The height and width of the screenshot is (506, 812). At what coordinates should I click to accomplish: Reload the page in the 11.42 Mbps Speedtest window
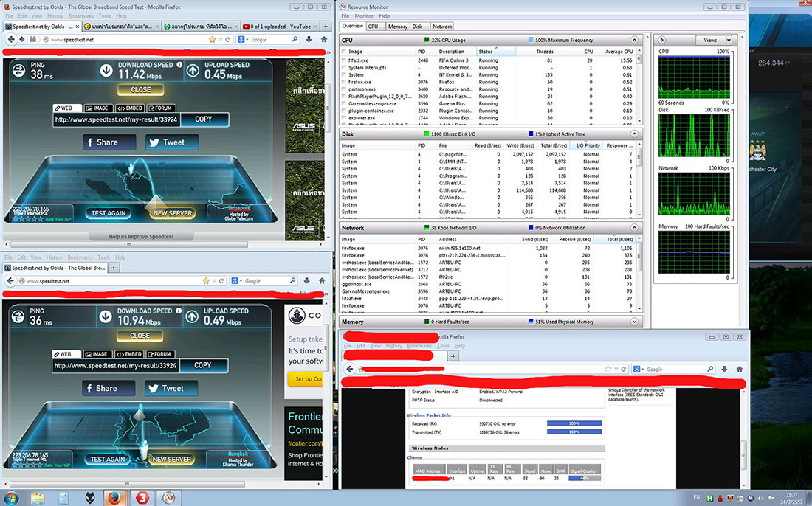227,39
